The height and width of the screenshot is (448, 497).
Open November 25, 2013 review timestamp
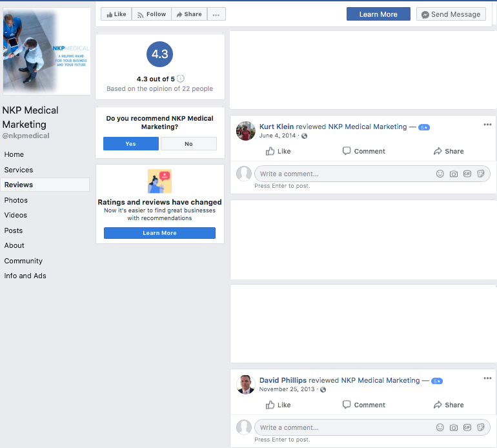pos(287,389)
